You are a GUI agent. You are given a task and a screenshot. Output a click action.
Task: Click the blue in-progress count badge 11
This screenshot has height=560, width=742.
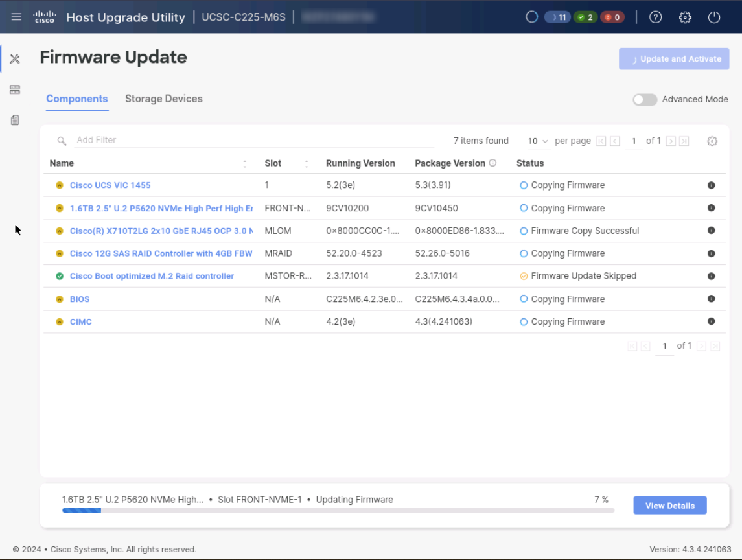click(x=557, y=17)
